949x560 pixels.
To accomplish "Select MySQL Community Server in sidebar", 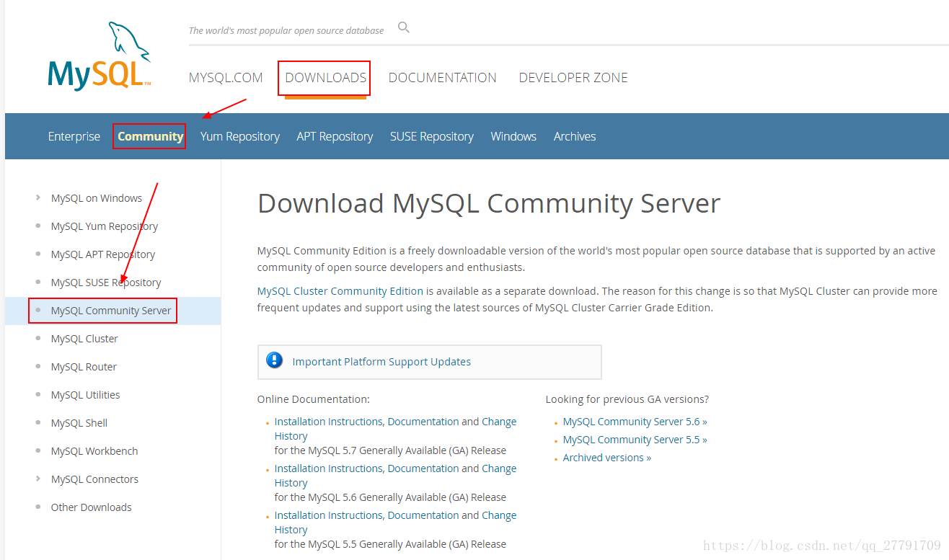I will click(111, 311).
